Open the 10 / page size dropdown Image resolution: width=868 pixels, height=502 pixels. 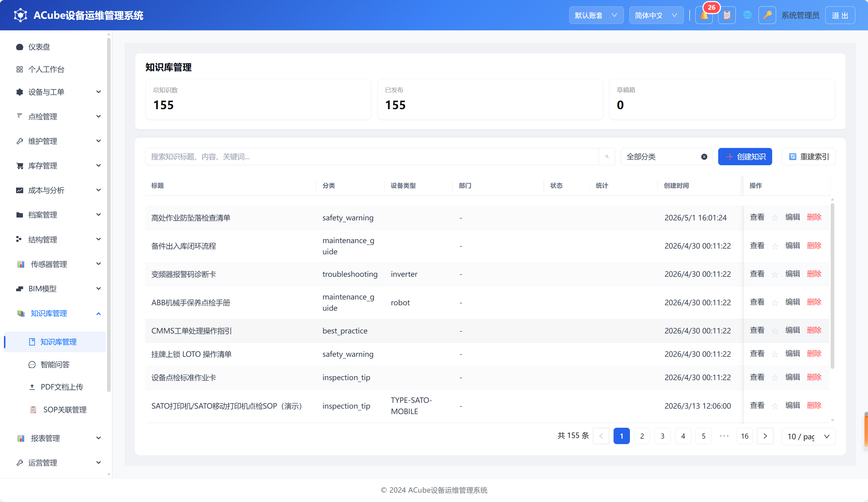click(808, 436)
